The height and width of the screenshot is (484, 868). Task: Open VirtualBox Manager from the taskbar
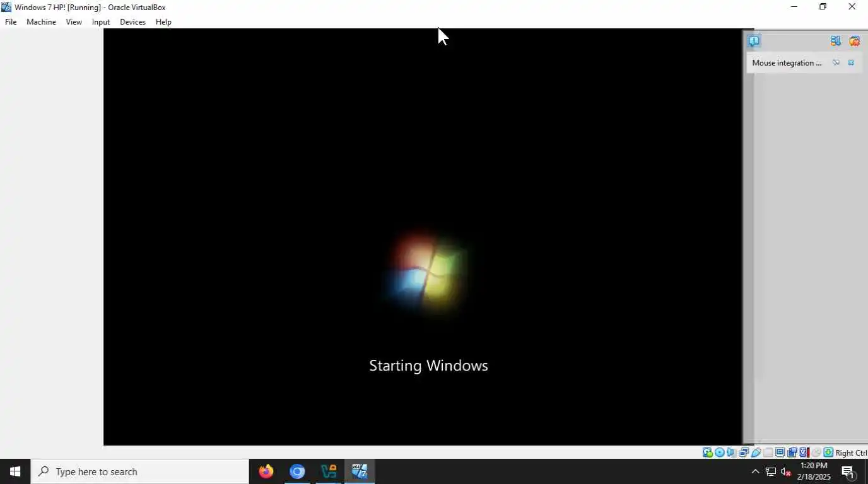click(x=328, y=471)
